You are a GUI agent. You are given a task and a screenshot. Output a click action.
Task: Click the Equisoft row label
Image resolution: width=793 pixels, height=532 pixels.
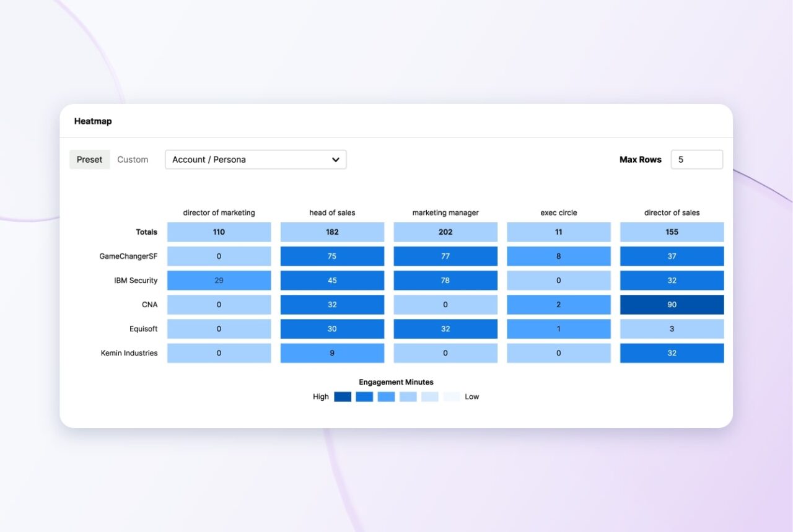point(143,329)
